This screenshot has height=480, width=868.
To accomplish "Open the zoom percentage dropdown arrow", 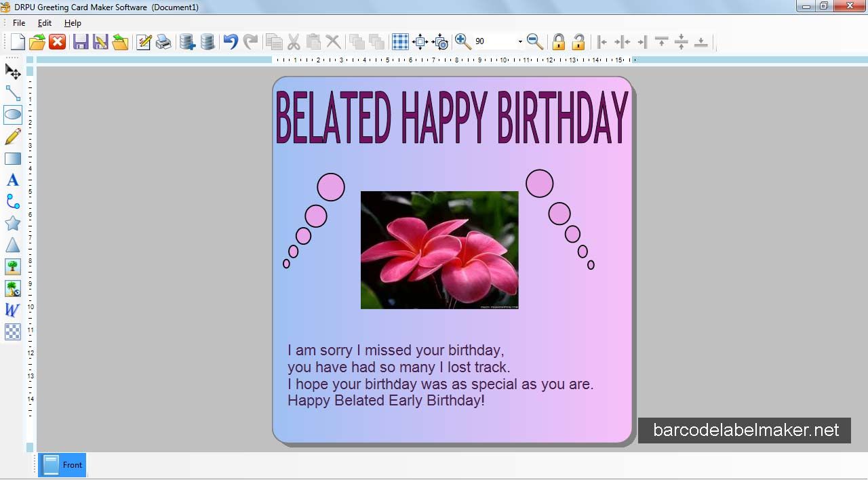I will [x=520, y=42].
